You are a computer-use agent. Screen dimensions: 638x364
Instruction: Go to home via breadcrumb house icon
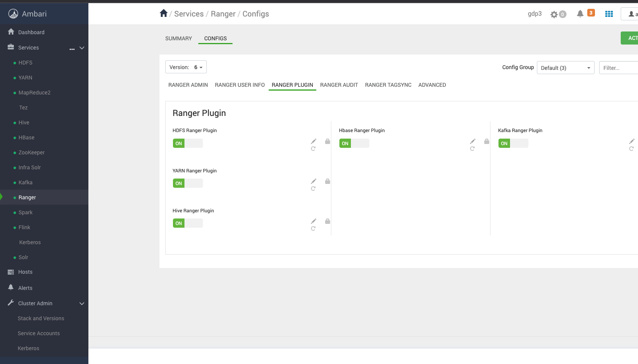tap(164, 13)
